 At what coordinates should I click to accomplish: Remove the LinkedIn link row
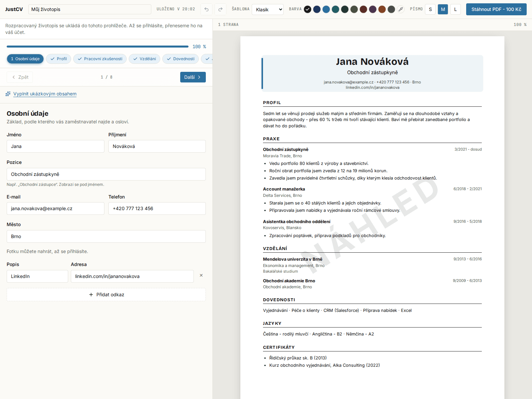201,275
